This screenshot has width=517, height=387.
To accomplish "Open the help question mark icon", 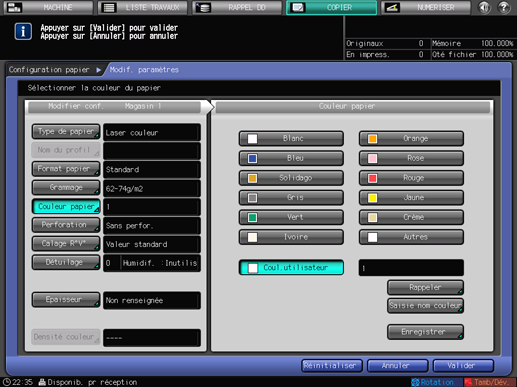I will pos(504,7).
